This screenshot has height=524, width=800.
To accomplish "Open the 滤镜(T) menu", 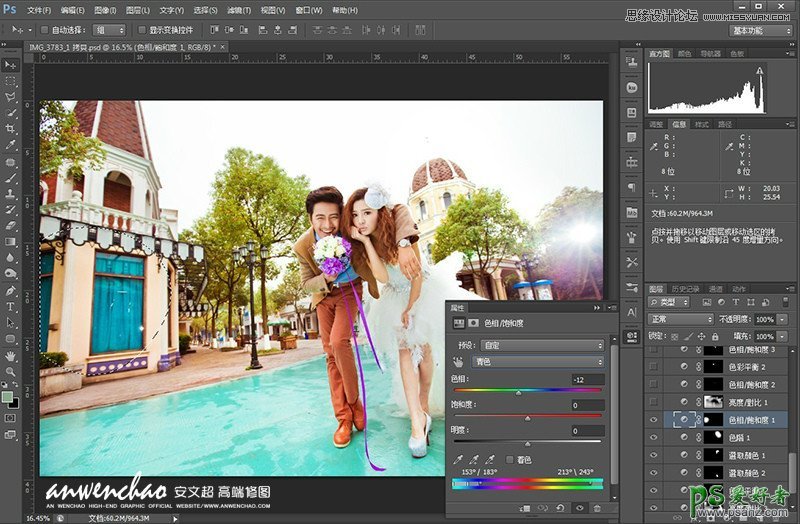I will pyautogui.click(x=238, y=10).
